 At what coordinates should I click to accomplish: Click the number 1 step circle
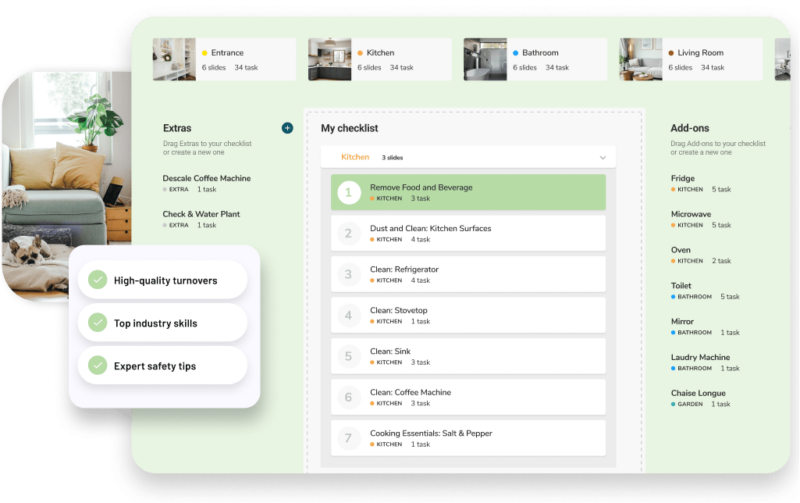pos(348,192)
